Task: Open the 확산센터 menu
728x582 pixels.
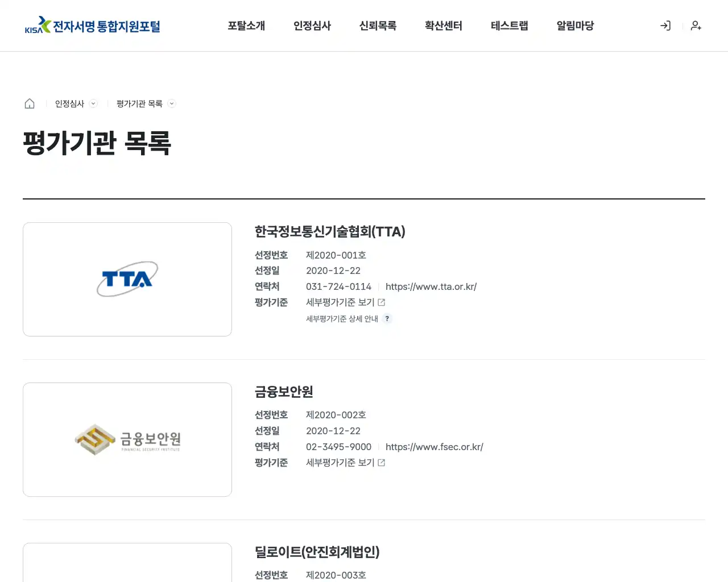Action: tap(444, 26)
